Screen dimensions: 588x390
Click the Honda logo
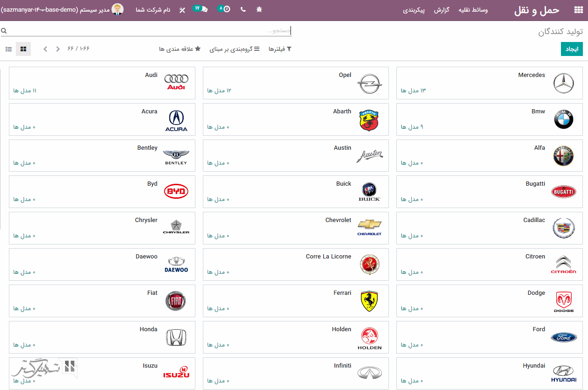point(176,337)
